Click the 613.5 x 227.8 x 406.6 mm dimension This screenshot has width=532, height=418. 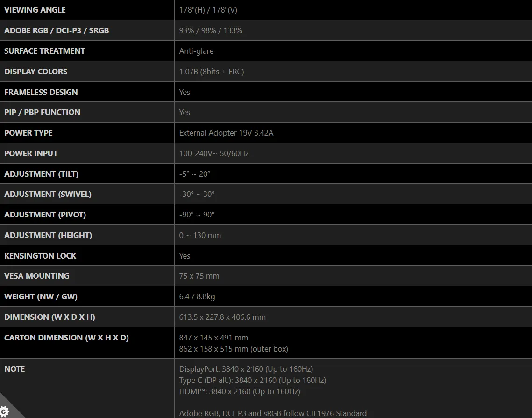pos(222,317)
